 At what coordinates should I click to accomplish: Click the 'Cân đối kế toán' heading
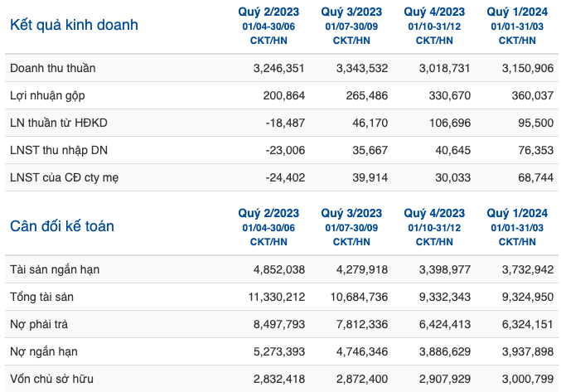(62, 226)
